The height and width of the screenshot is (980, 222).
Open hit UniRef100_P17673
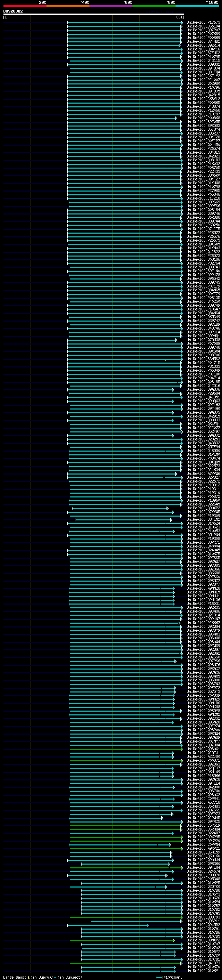click(x=203, y=23)
